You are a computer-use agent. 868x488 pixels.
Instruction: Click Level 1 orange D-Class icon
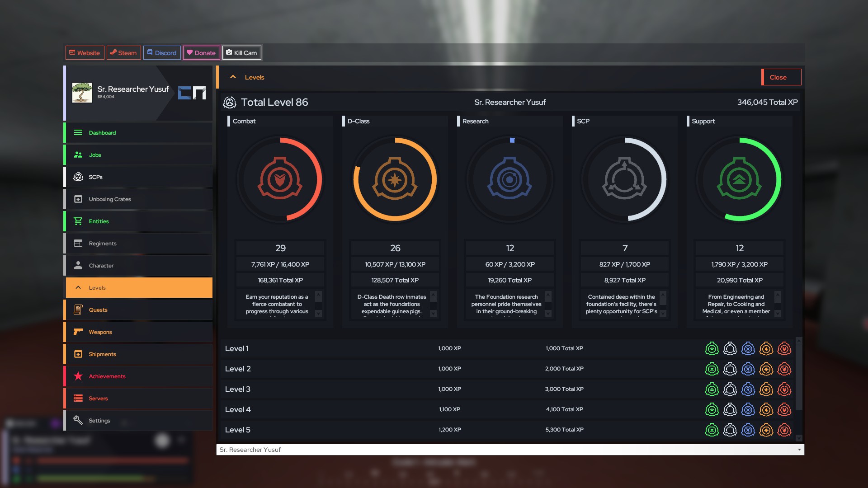point(766,348)
